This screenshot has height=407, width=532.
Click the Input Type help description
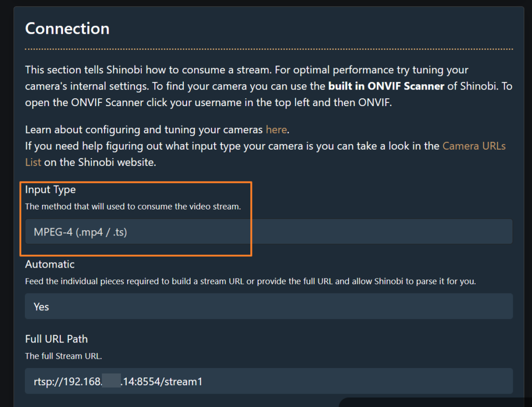click(133, 206)
